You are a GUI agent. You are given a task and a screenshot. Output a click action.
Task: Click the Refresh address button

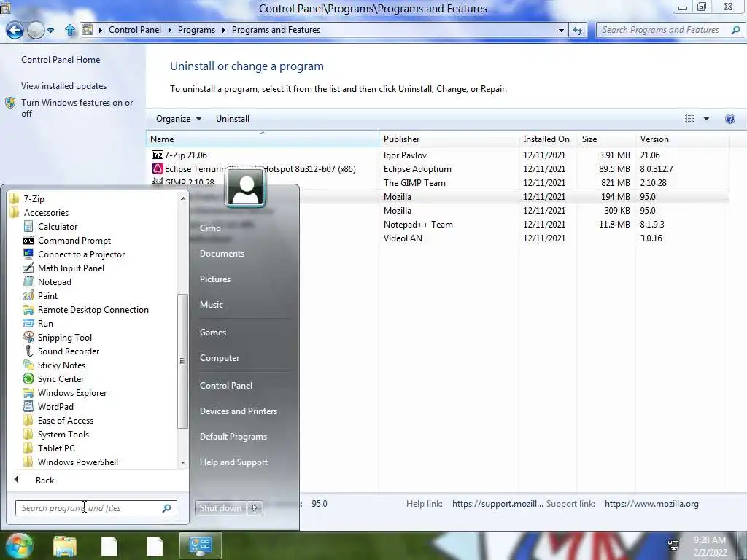578,30
